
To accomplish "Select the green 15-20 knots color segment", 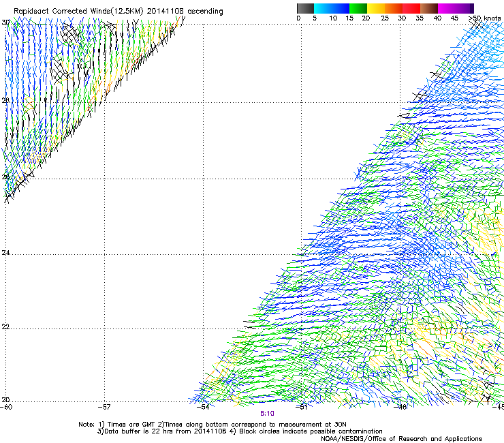I will coord(358,8).
